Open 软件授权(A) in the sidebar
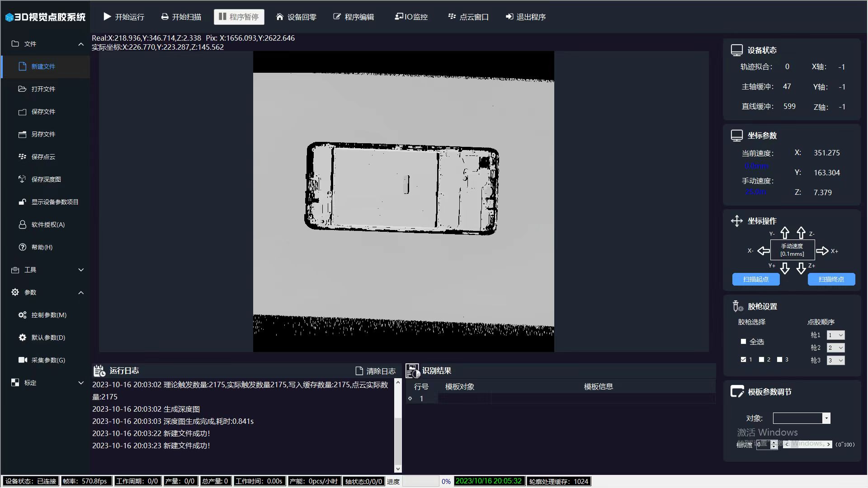 [x=47, y=225]
